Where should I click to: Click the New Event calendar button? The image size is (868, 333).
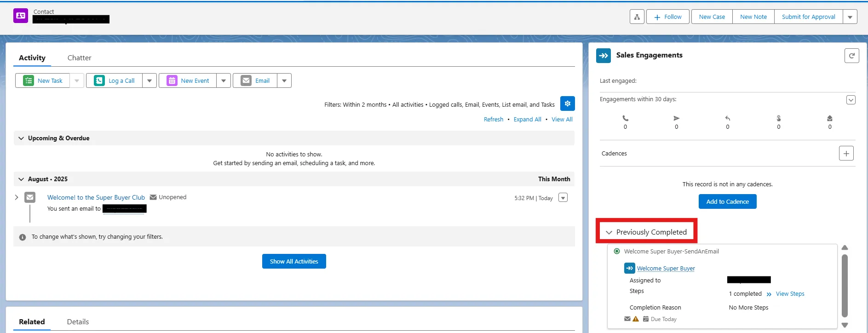[188, 80]
